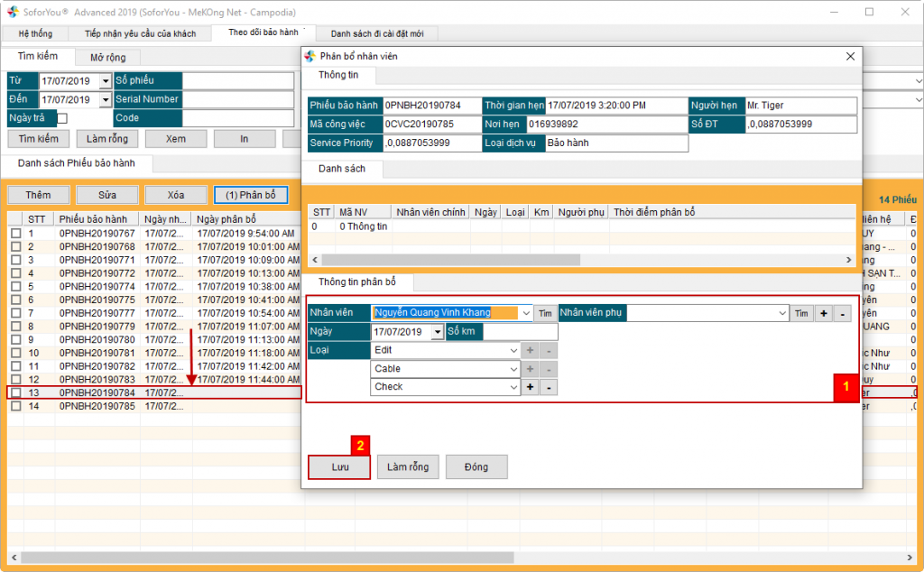Expand the Loại dropdown showing Cable
The height and width of the screenshot is (572, 924).
coord(513,369)
